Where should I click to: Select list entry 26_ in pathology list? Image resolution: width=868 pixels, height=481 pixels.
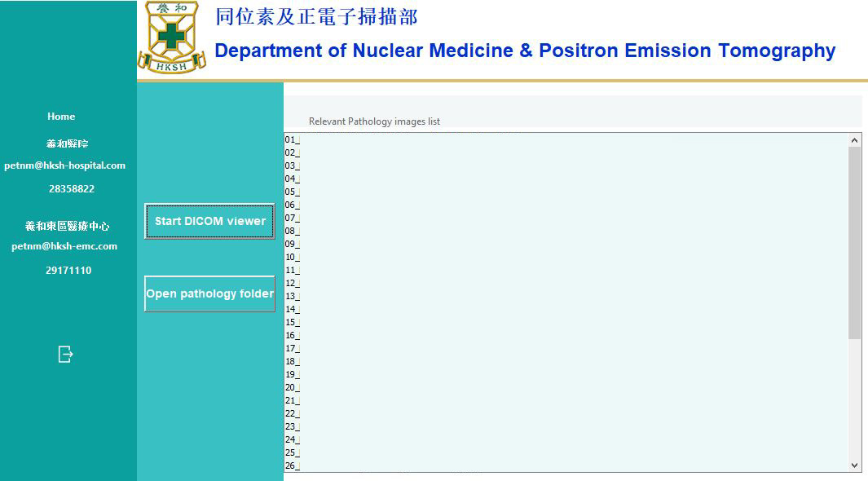point(292,466)
